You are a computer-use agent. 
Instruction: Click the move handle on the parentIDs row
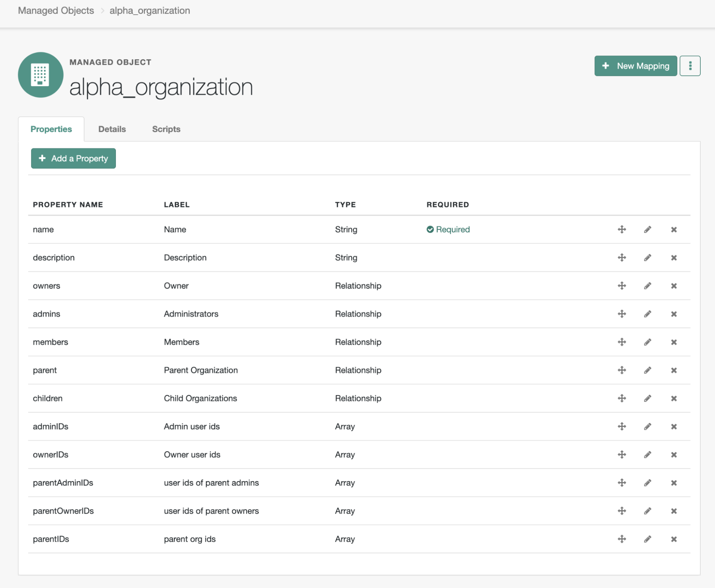tap(622, 539)
